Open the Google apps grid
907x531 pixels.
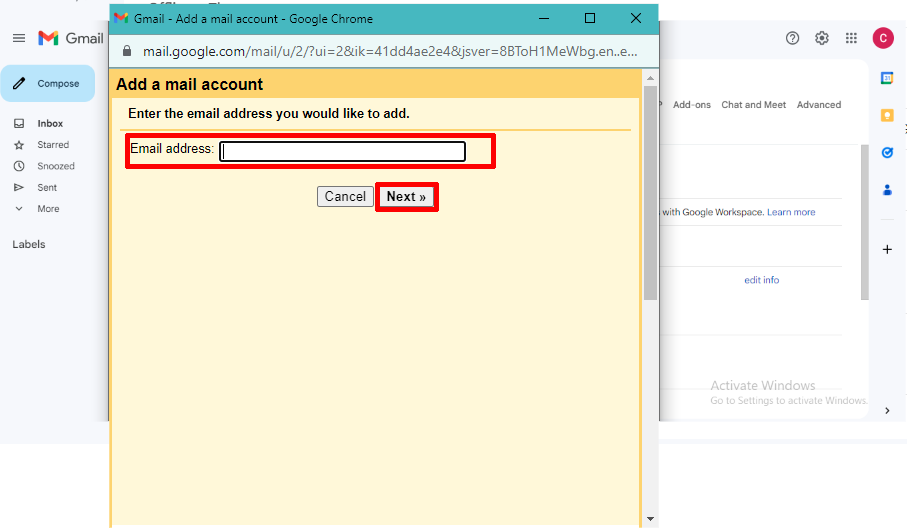pos(851,38)
